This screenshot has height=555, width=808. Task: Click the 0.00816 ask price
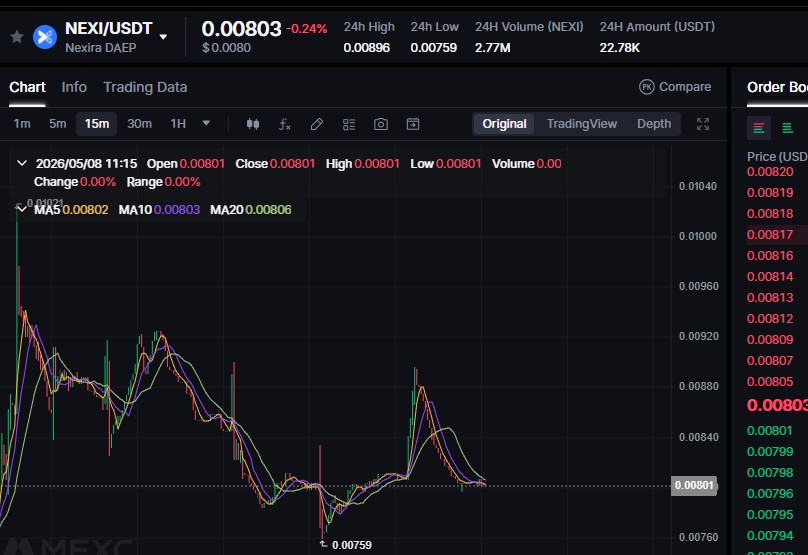pyautogui.click(x=770, y=256)
